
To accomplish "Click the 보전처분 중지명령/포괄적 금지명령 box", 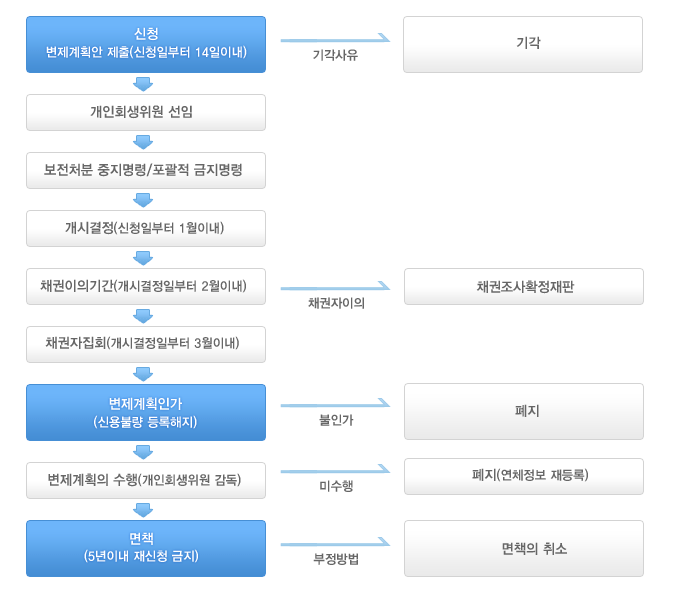I will pyautogui.click(x=146, y=170).
